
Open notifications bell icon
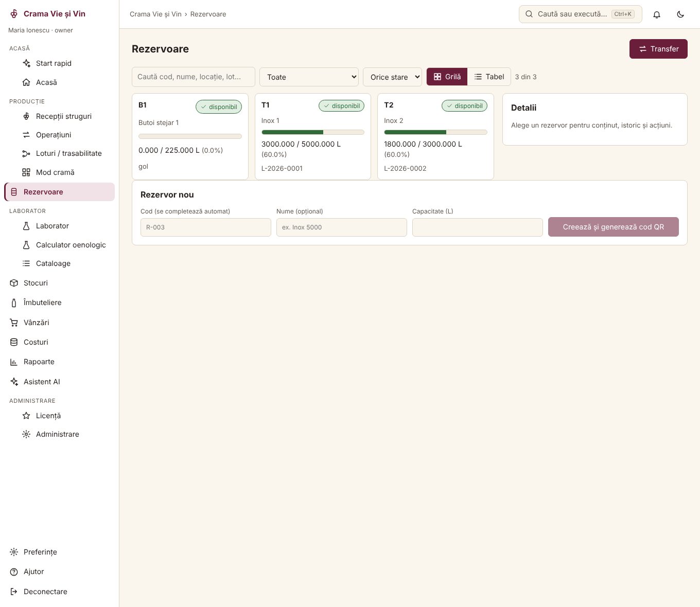[x=657, y=14]
